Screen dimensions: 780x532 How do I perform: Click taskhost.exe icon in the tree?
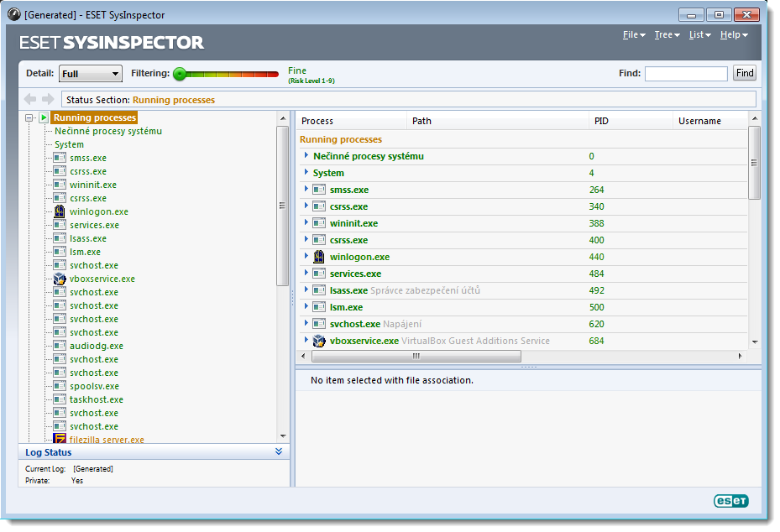[60, 399]
